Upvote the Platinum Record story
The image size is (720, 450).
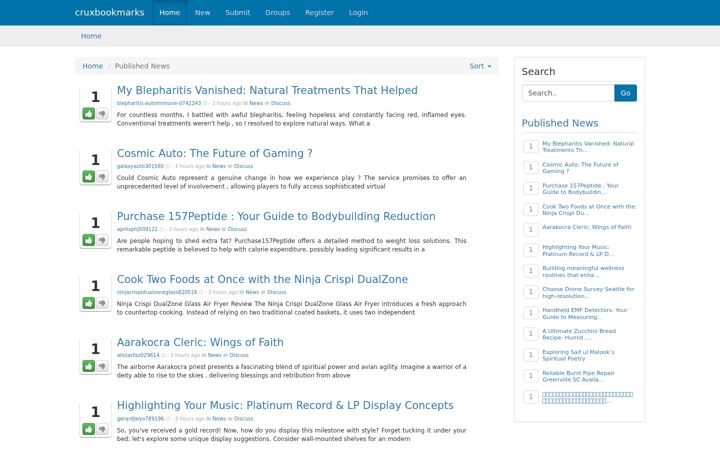[89, 429]
